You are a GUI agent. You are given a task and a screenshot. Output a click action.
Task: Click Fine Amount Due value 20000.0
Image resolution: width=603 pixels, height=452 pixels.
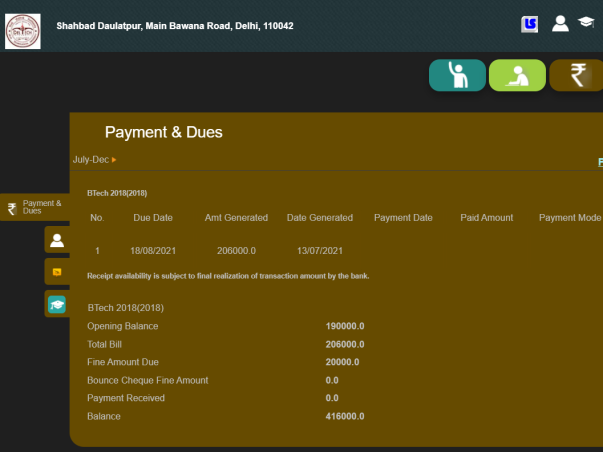click(x=342, y=362)
